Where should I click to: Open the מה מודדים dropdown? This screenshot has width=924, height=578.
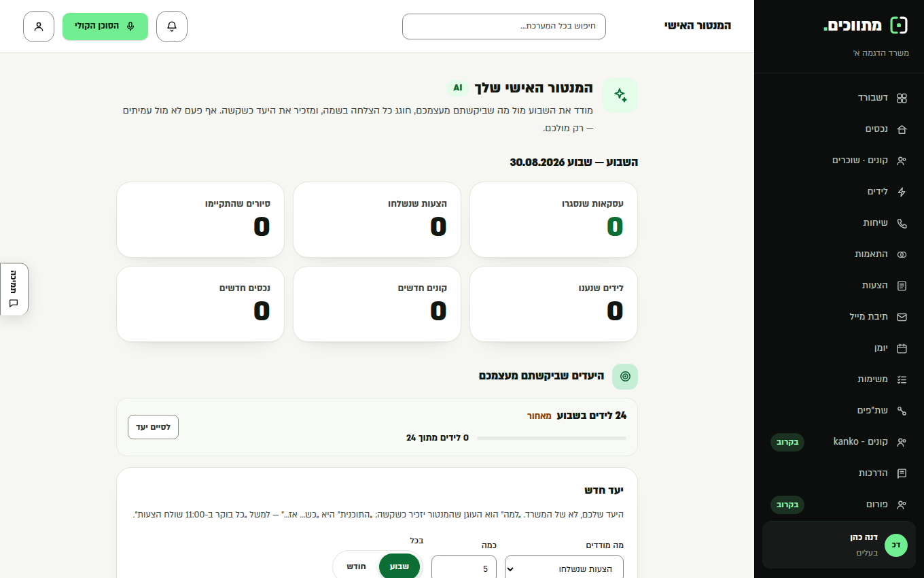tap(564, 568)
